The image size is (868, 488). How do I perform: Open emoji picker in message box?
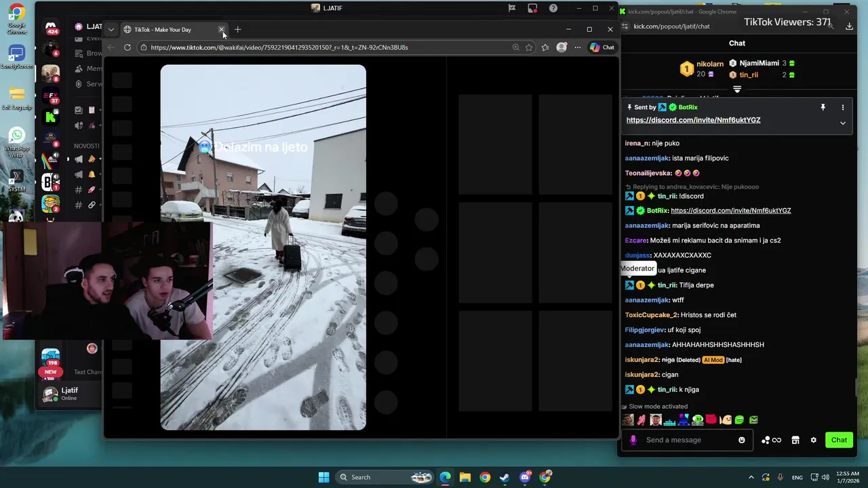coord(742,440)
